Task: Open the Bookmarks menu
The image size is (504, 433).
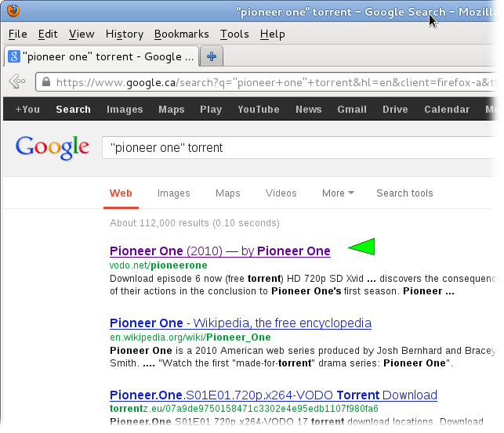Action: point(182,34)
